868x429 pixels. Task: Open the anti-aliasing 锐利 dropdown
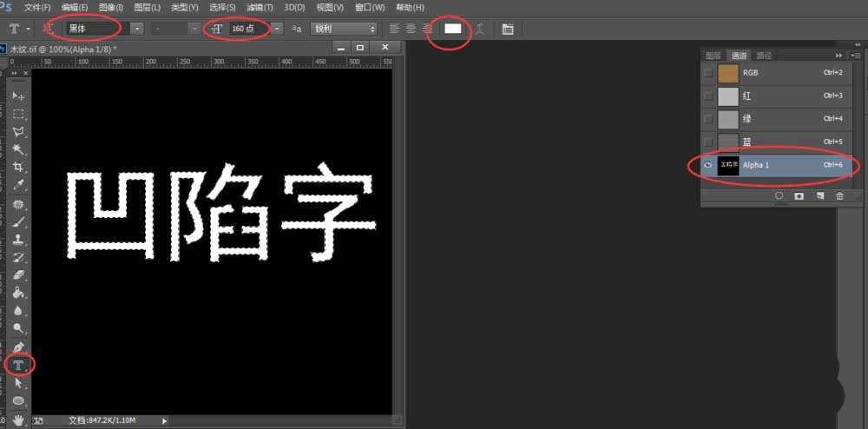coord(345,29)
